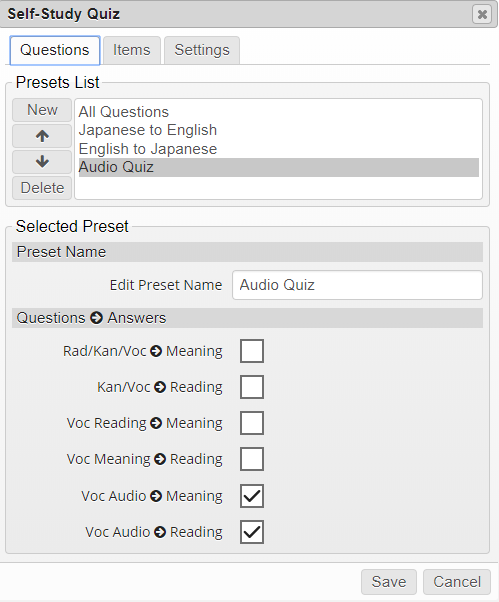Move preset up with arrow button
The image size is (499, 602).
point(42,136)
